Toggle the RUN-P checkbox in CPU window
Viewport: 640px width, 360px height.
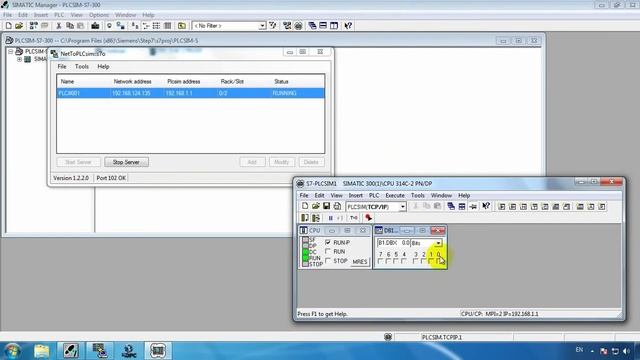pyautogui.click(x=328, y=242)
